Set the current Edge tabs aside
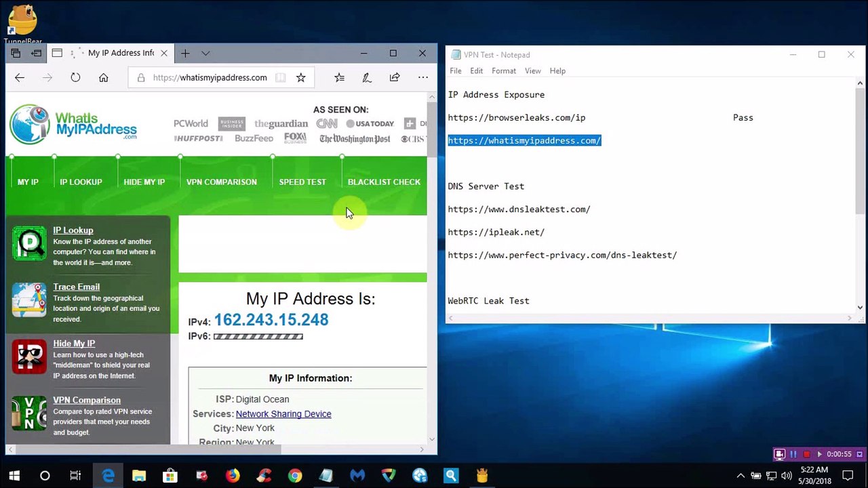Screen dimensions: 868x488 tap(37, 53)
